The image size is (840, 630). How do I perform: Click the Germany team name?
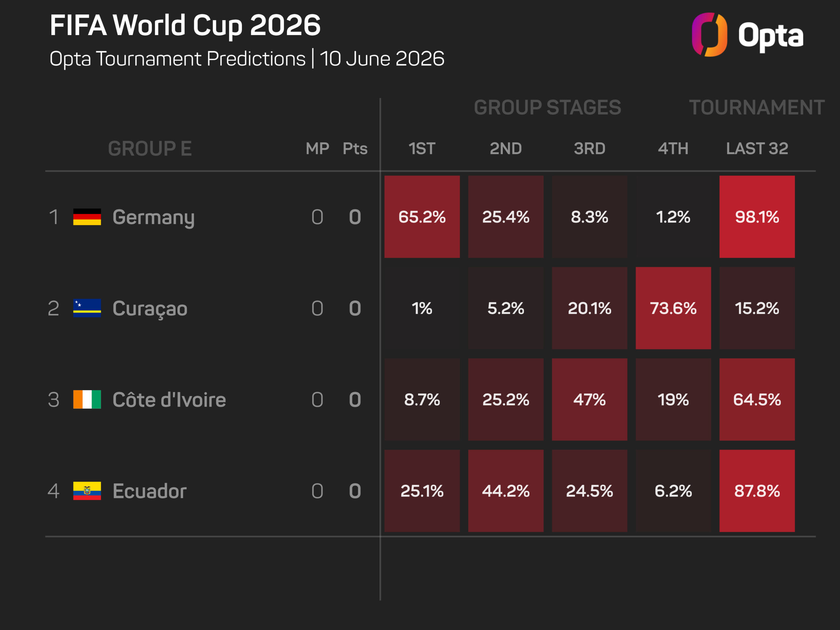pos(154,218)
